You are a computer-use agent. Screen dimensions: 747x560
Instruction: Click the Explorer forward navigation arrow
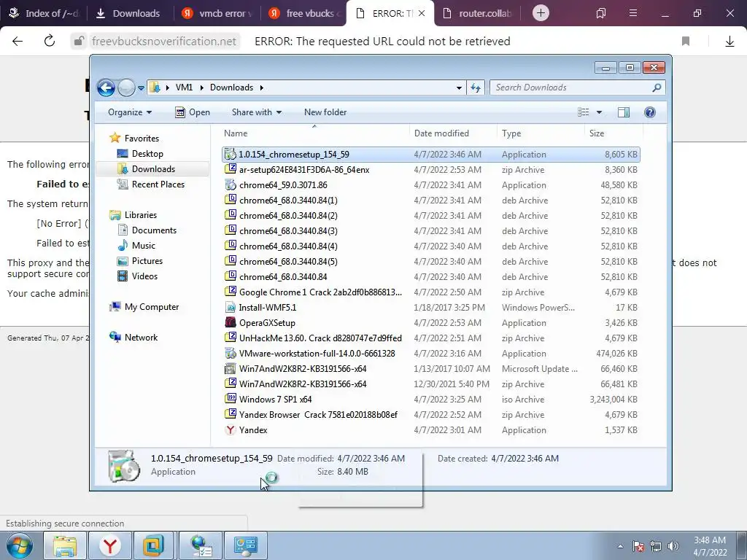126,87
